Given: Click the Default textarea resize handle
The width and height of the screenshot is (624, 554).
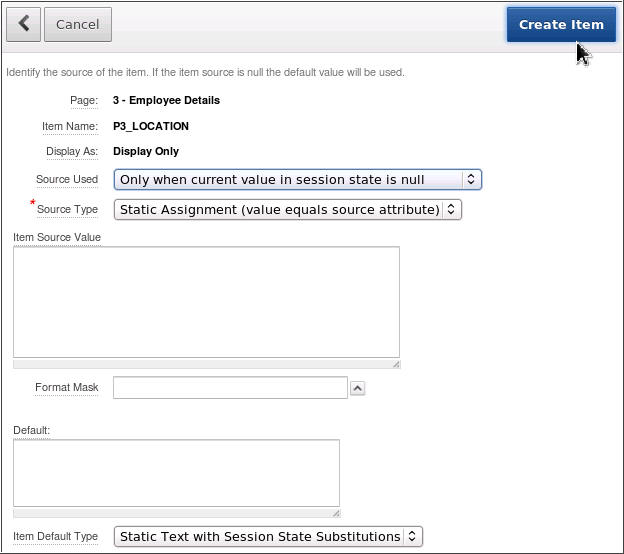Looking at the screenshot, I should 335,513.
